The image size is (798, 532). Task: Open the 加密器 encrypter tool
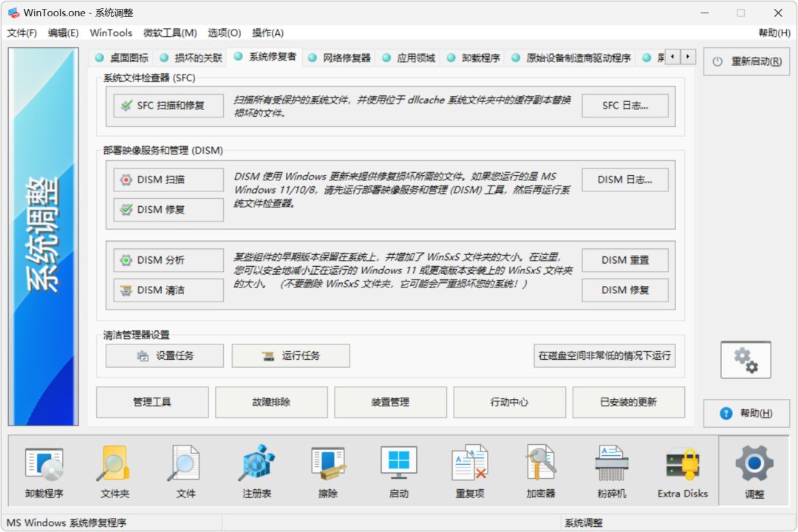(x=540, y=471)
